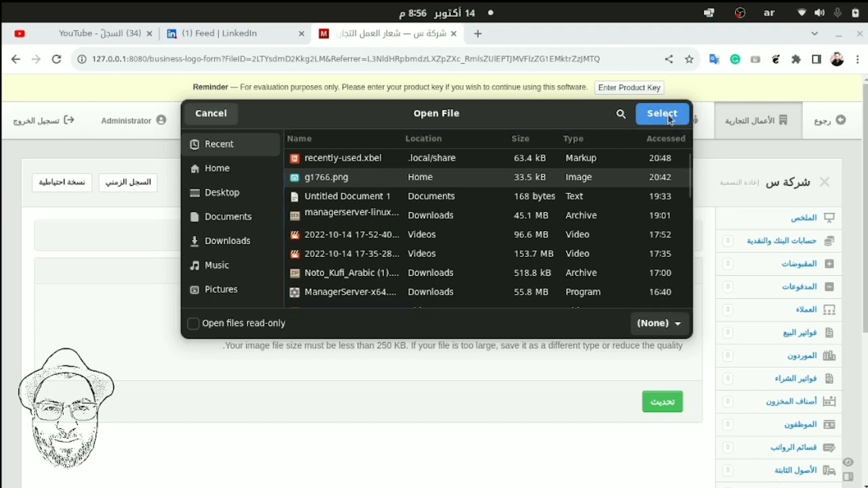Click the clock in top bar
The image size is (868, 488).
coord(437,13)
